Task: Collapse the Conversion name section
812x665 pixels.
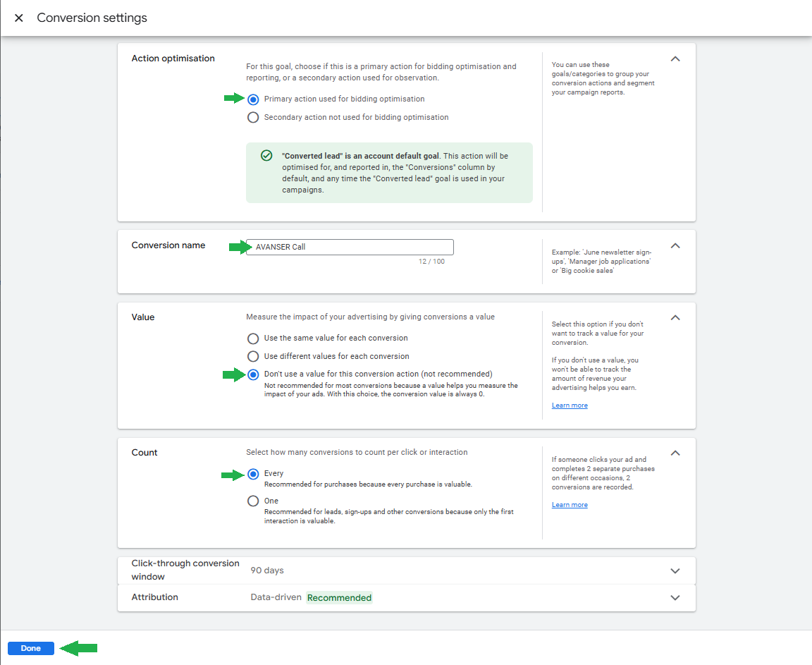Action: click(x=675, y=246)
